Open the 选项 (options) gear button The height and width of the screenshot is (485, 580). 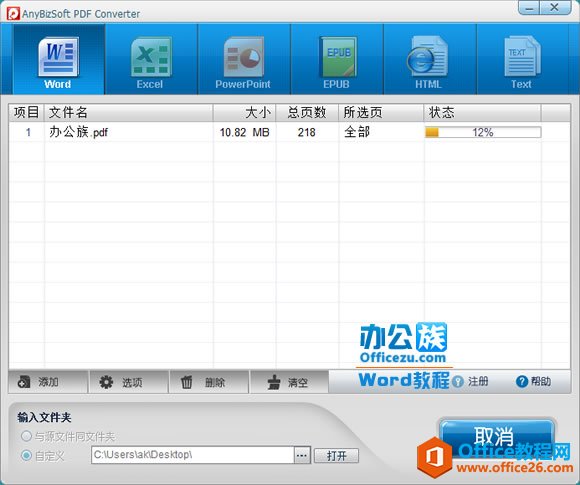click(129, 382)
